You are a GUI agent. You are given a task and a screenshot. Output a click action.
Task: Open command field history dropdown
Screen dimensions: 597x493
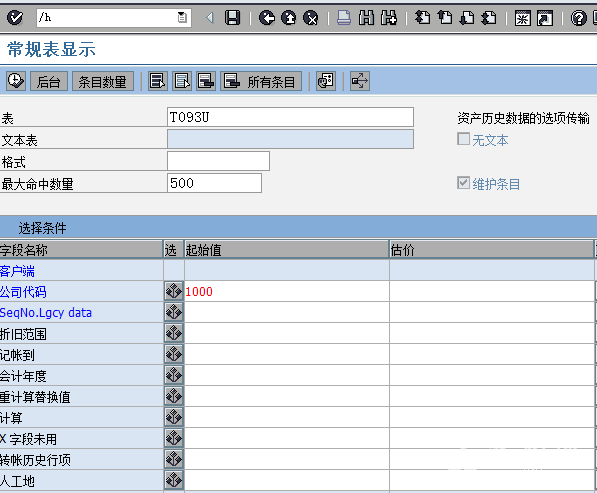(182, 18)
